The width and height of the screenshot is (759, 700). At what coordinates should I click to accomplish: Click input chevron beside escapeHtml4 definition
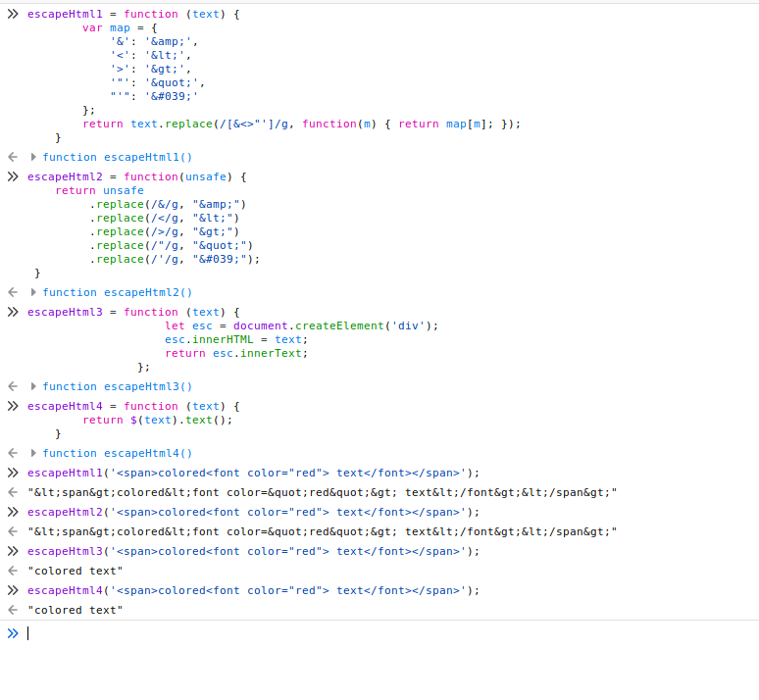(13, 406)
